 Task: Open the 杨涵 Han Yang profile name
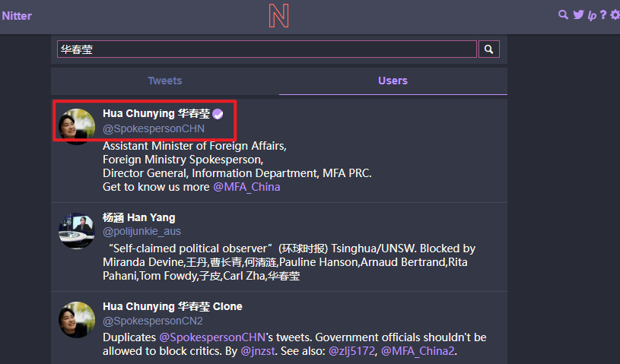pyautogui.click(x=138, y=217)
